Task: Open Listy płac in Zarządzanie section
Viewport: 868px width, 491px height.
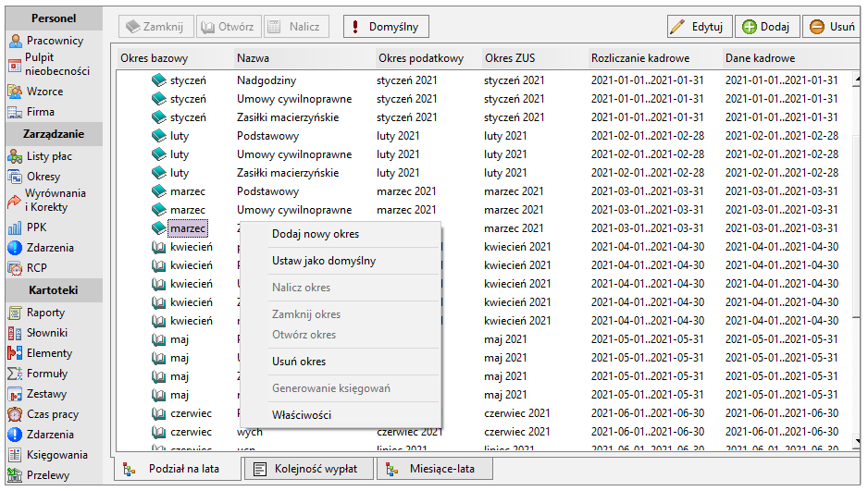Action: coord(40,156)
